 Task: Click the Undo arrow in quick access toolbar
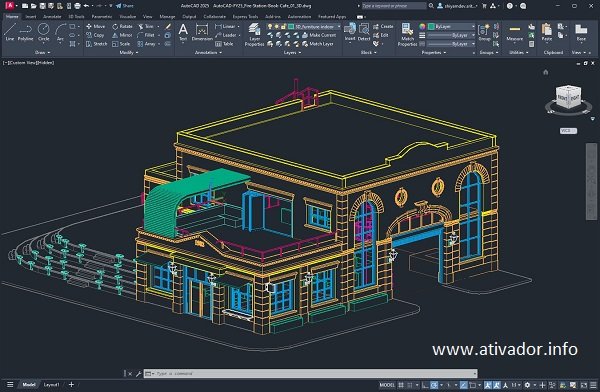click(87, 6)
